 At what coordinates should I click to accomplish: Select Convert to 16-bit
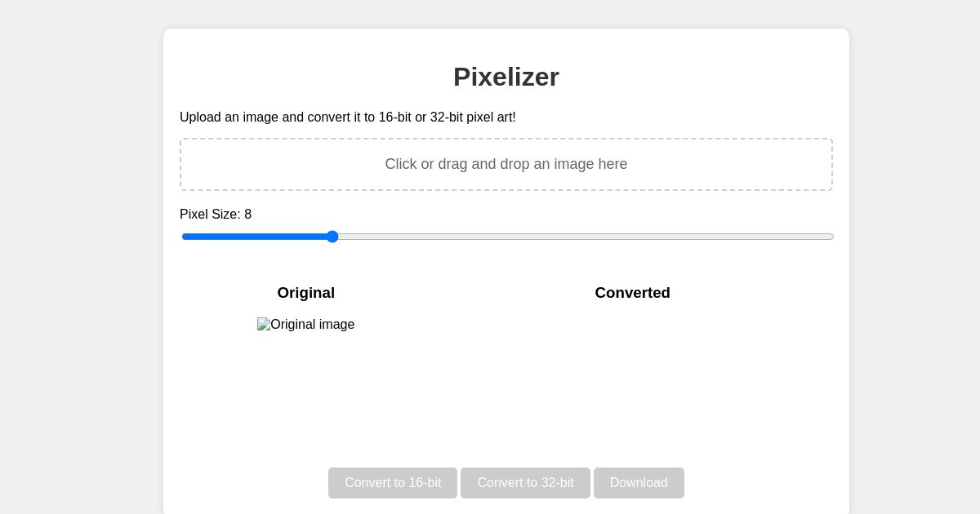click(393, 483)
